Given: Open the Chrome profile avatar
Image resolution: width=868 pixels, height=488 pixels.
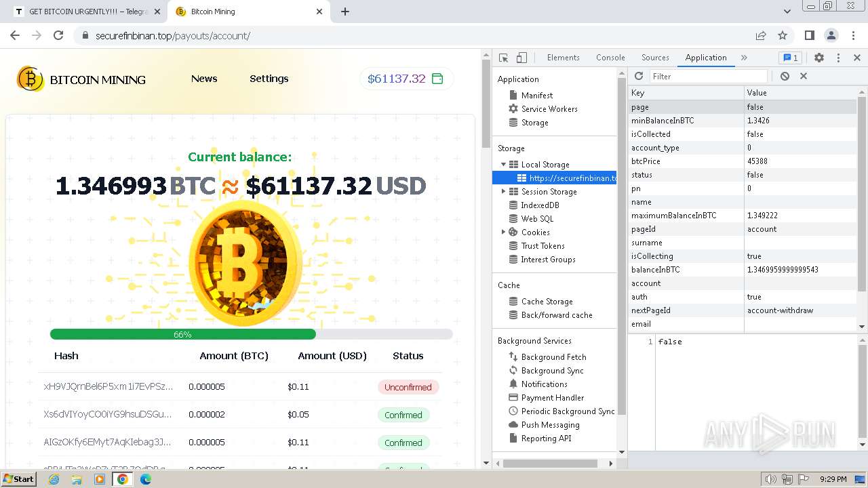Looking at the screenshot, I should (x=831, y=35).
